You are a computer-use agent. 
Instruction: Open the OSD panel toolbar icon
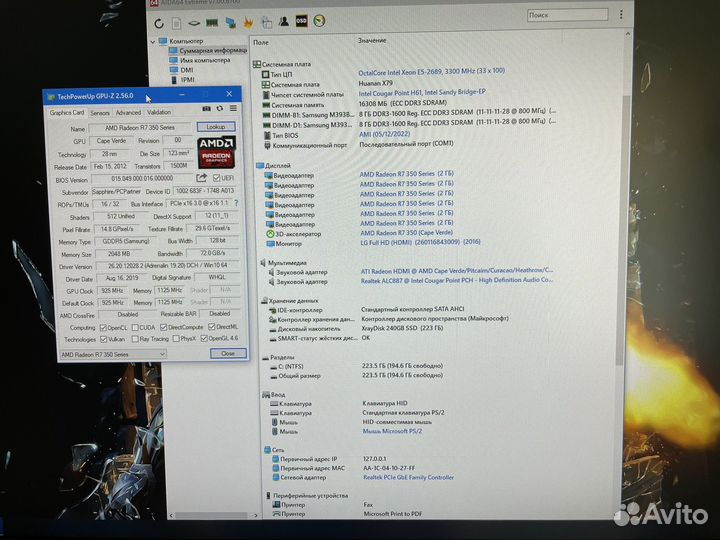pyautogui.click(x=301, y=21)
